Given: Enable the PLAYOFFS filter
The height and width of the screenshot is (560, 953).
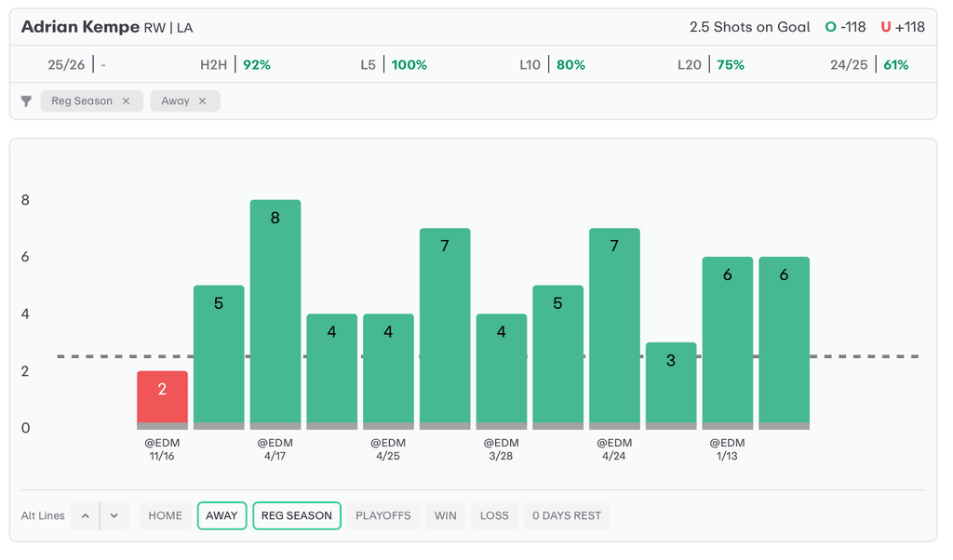Looking at the screenshot, I should point(383,515).
